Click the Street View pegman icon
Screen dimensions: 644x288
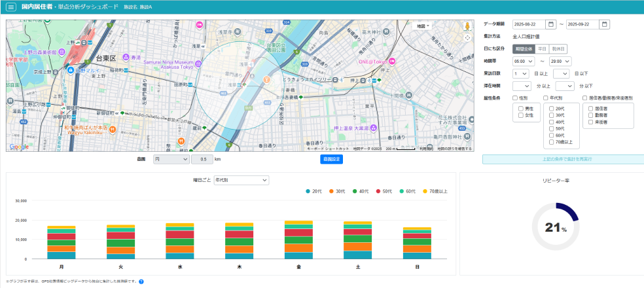(467, 27)
